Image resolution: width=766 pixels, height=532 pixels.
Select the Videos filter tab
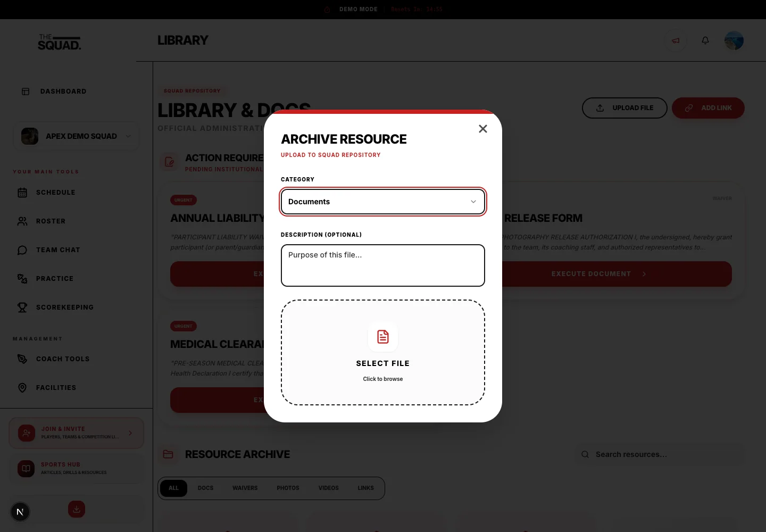328,488
